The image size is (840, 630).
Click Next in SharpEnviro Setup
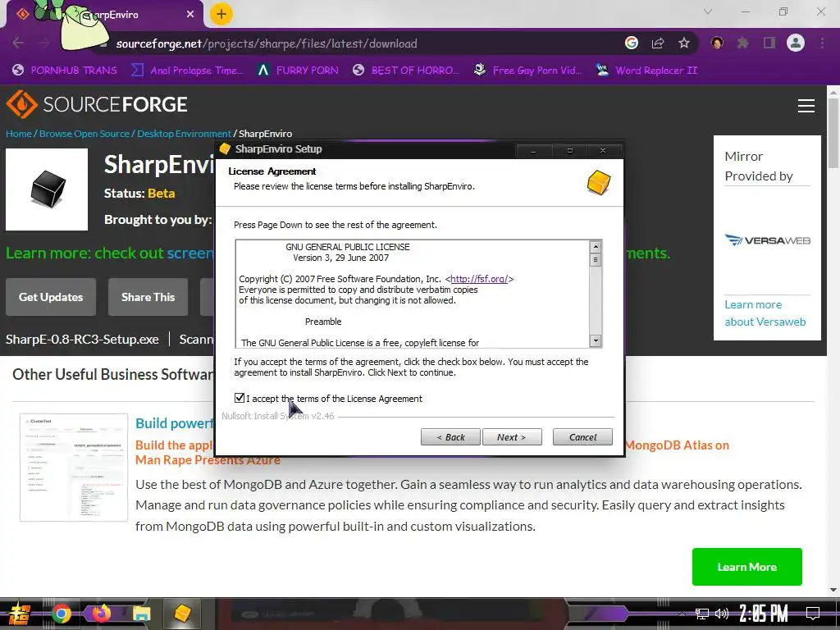click(x=512, y=437)
